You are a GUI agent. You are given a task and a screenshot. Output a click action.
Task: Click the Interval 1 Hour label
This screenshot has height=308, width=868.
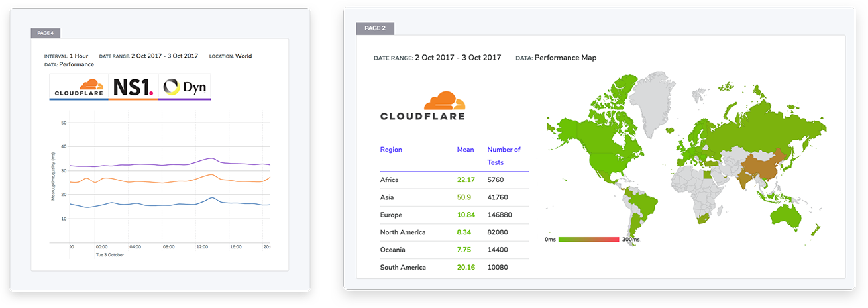(x=66, y=56)
